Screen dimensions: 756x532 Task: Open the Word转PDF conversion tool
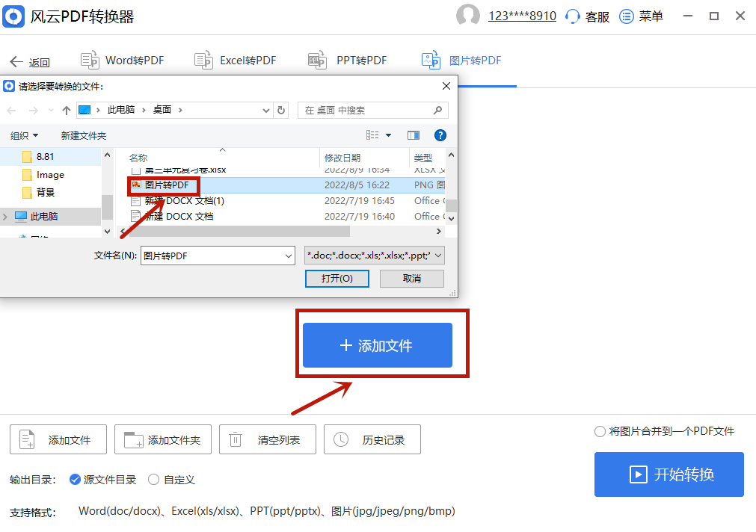pyautogui.click(x=122, y=60)
